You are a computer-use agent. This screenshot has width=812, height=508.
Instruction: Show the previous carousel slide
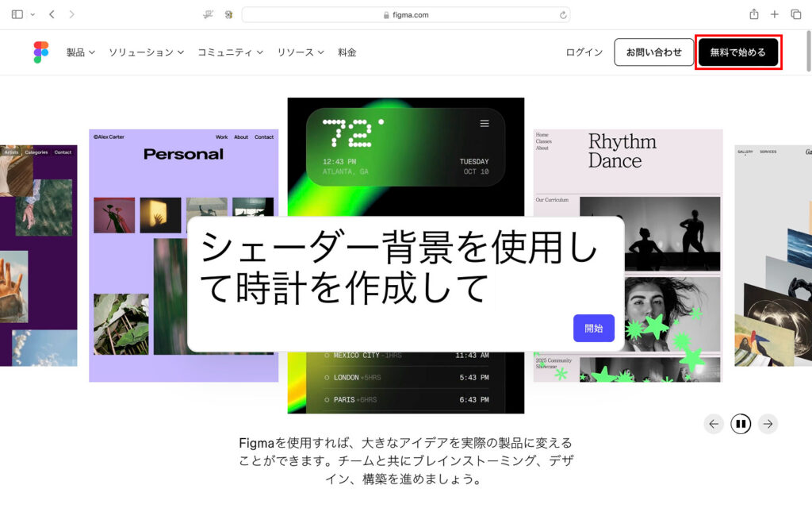pyautogui.click(x=714, y=424)
